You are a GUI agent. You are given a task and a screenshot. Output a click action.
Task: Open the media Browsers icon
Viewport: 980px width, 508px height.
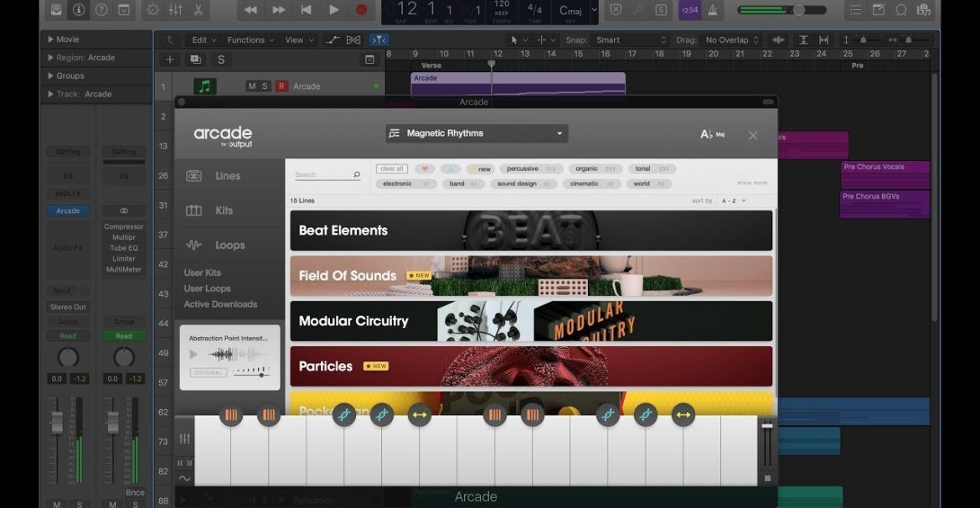point(923,9)
